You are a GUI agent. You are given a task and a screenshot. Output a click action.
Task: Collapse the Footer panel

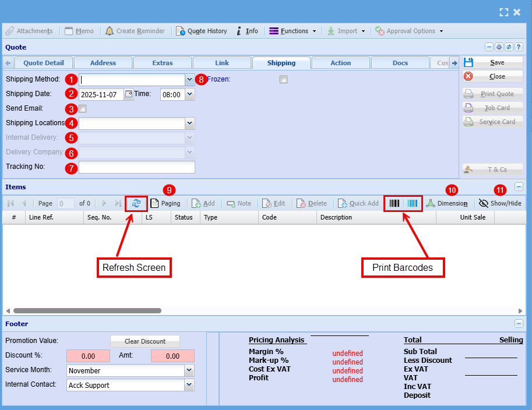[x=519, y=324]
